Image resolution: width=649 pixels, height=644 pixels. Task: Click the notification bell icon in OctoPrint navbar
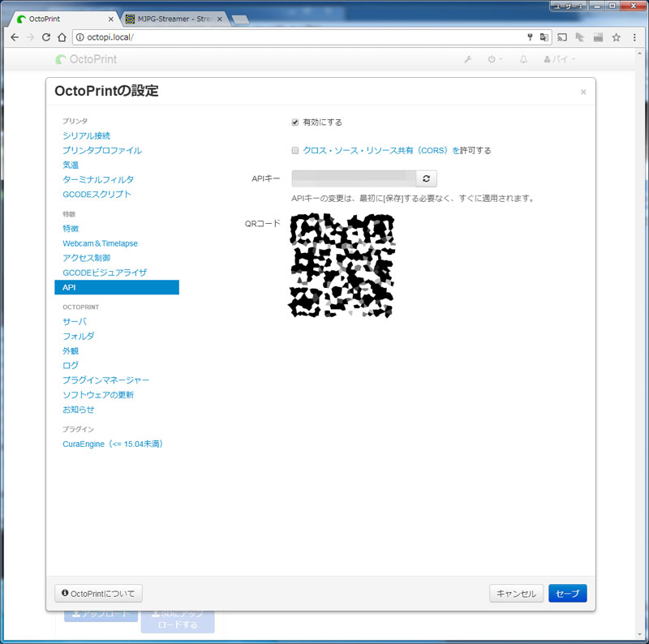click(523, 59)
